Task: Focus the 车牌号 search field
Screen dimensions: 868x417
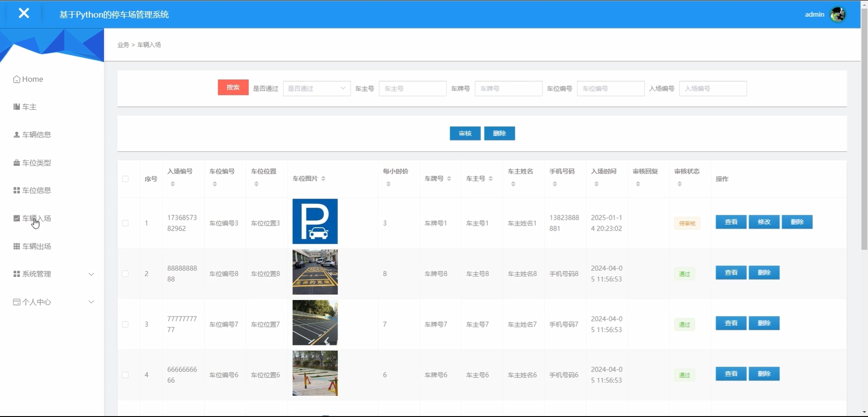Action: pos(508,88)
